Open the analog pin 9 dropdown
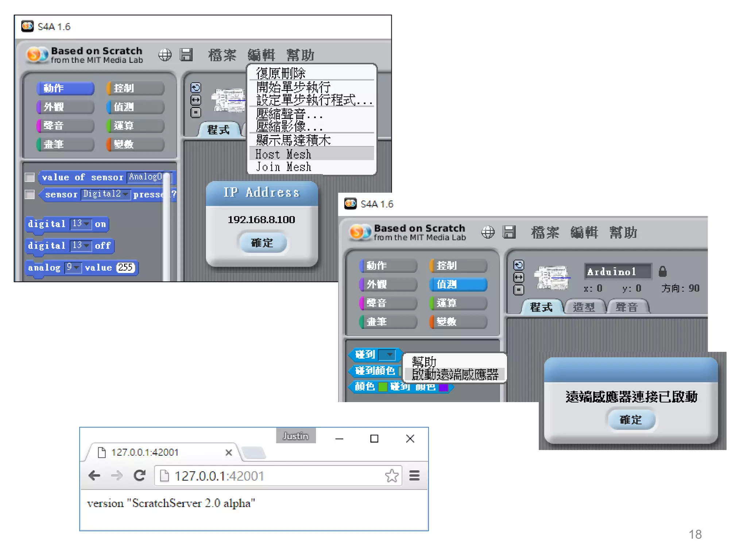Viewport: 747px width, 560px height. (76, 267)
